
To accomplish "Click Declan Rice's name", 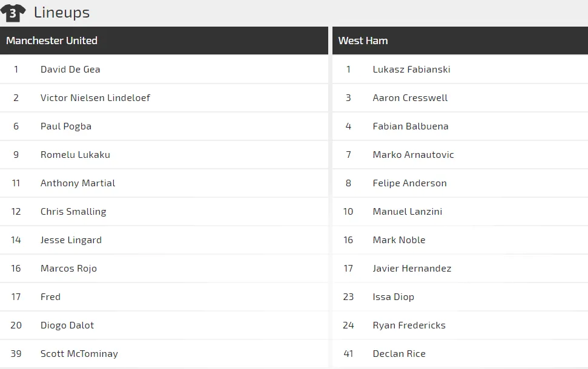I will click(399, 353).
